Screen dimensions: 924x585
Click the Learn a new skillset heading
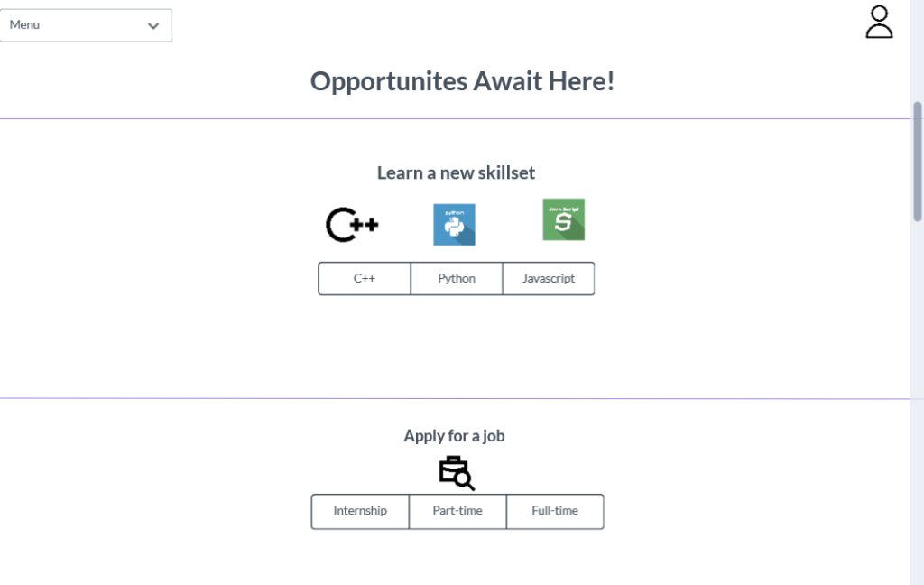click(456, 172)
